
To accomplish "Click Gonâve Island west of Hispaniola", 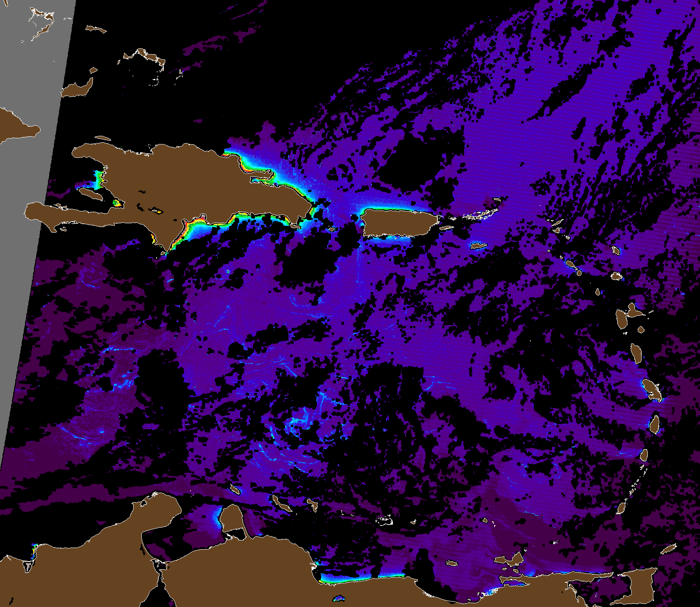I will 92,194.
